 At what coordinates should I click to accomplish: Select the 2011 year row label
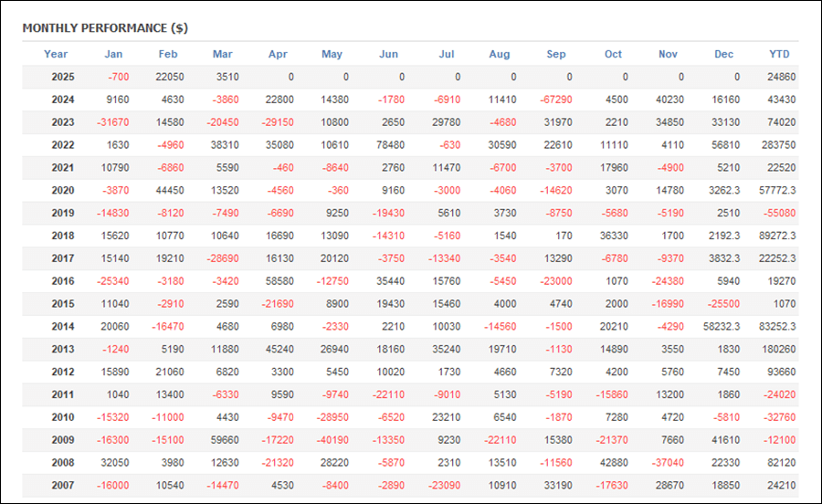pyautogui.click(x=63, y=394)
